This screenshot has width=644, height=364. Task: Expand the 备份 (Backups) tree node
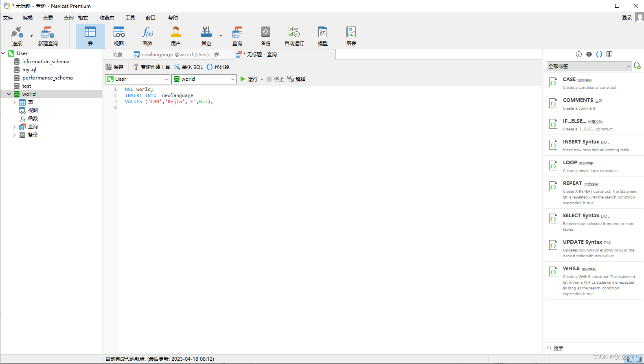(15, 135)
